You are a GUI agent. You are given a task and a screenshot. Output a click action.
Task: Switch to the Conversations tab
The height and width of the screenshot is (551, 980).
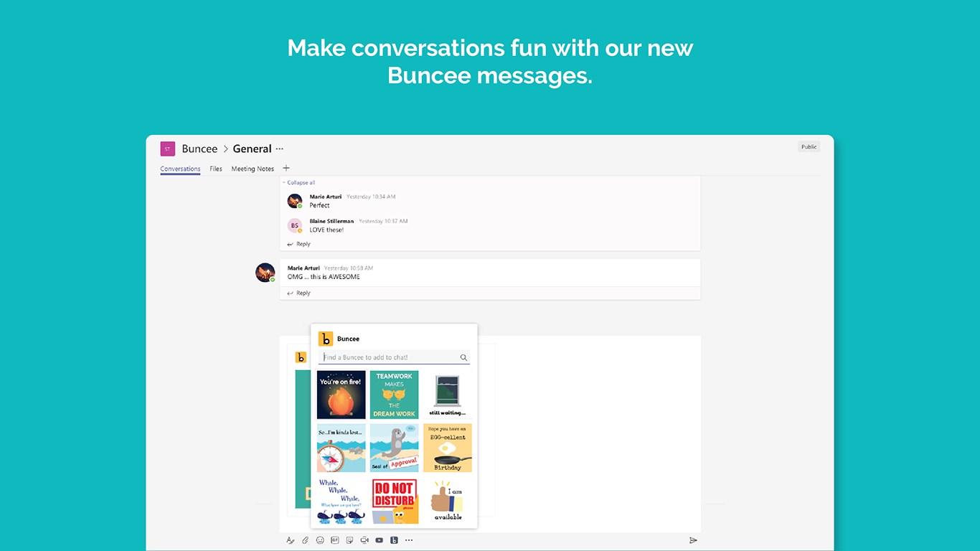[x=180, y=169]
